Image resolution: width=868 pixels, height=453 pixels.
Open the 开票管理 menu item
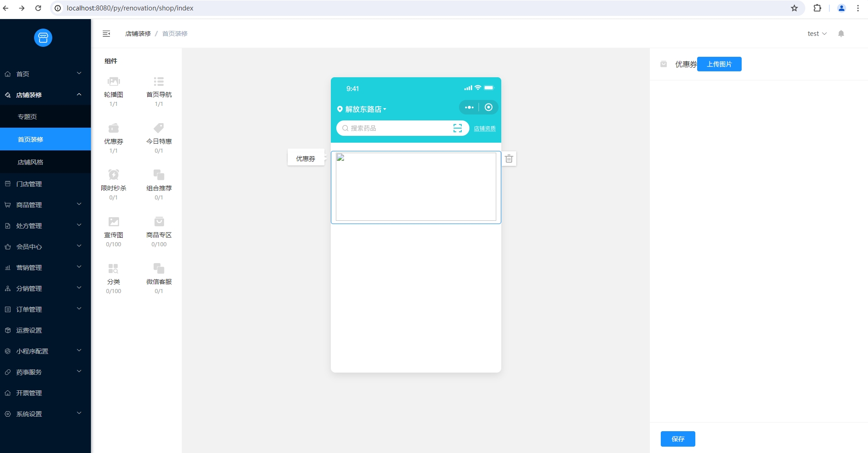coord(45,393)
